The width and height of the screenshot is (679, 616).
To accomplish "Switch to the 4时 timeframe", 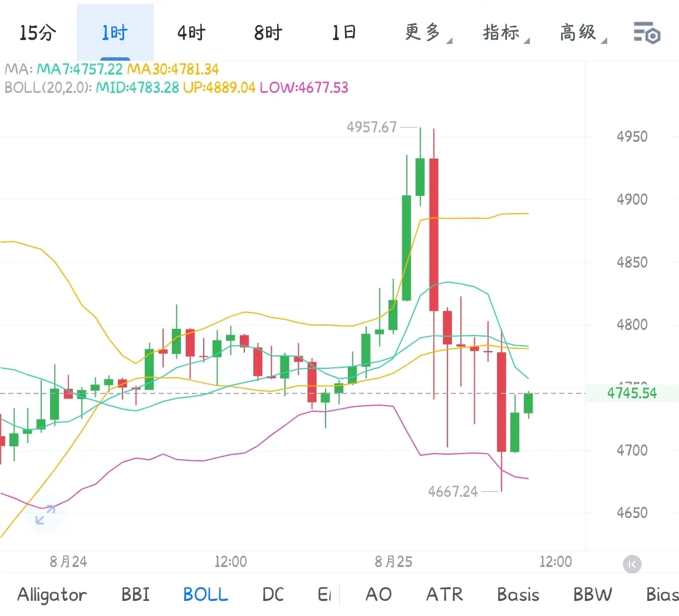I will [x=191, y=33].
